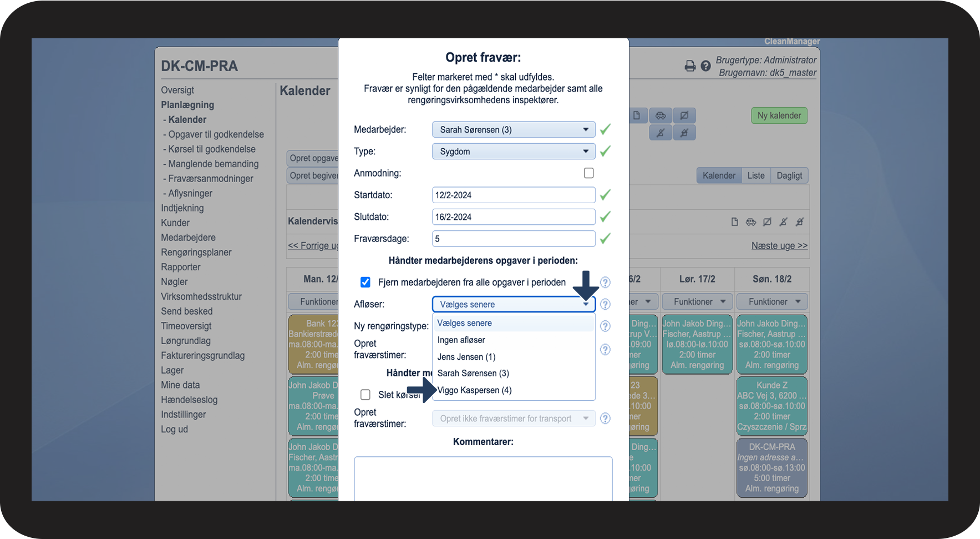Image resolution: width=980 pixels, height=539 pixels.
Task: Click the green Ny kalender button
Action: 779,115
